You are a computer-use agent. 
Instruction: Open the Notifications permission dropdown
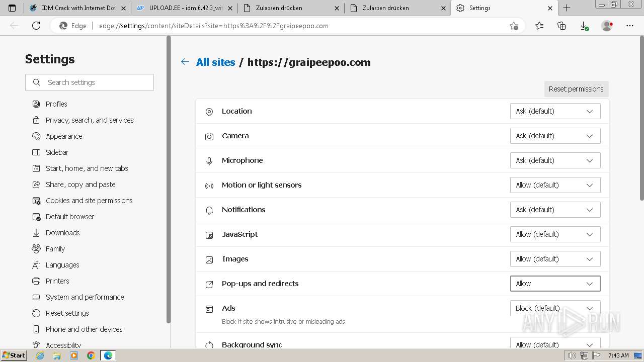tap(555, 210)
